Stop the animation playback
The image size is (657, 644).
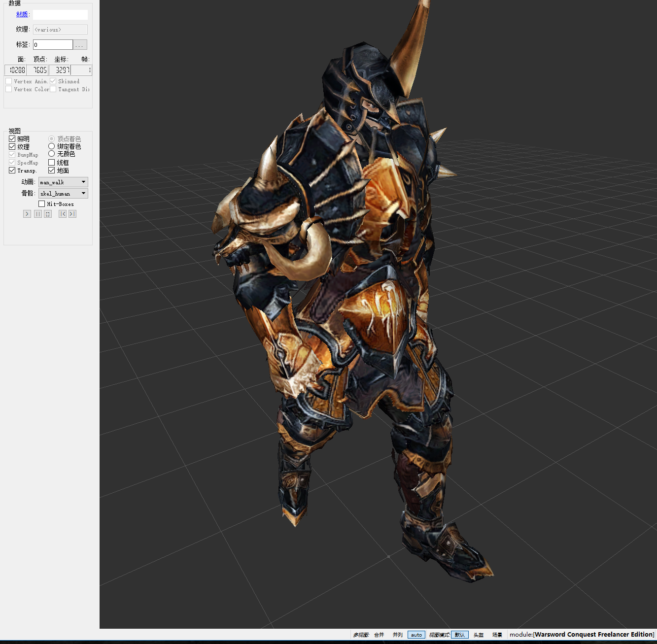coord(48,214)
